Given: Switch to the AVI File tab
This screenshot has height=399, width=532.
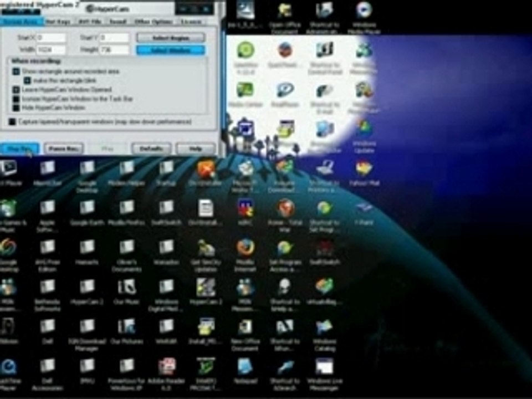Looking at the screenshot, I should click(x=90, y=22).
